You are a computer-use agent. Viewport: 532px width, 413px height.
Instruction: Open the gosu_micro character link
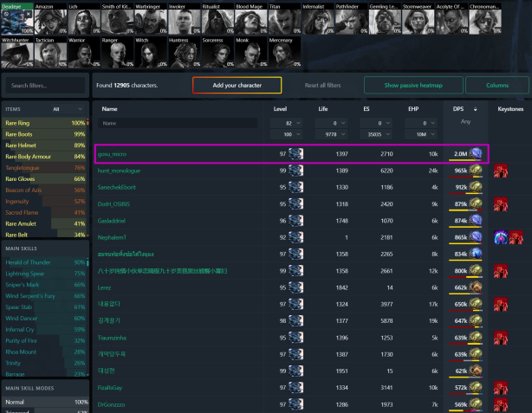112,154
